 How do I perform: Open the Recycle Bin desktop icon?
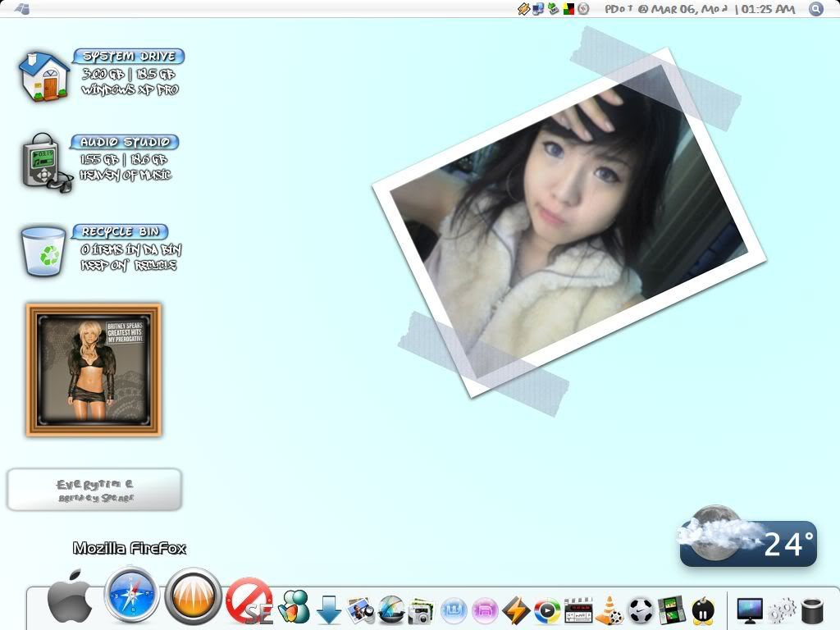(x=43, y=251)
